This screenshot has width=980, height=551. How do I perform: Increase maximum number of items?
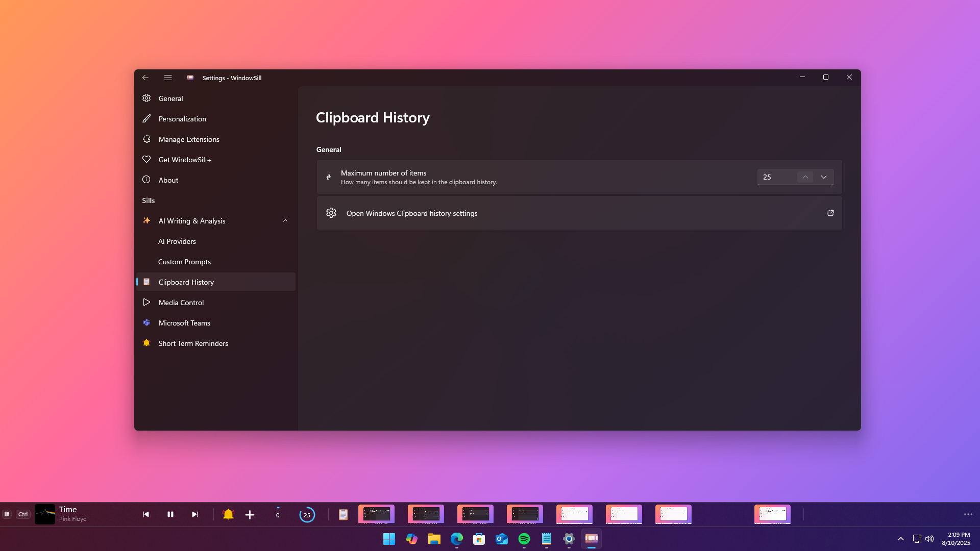tap(805, 177)
